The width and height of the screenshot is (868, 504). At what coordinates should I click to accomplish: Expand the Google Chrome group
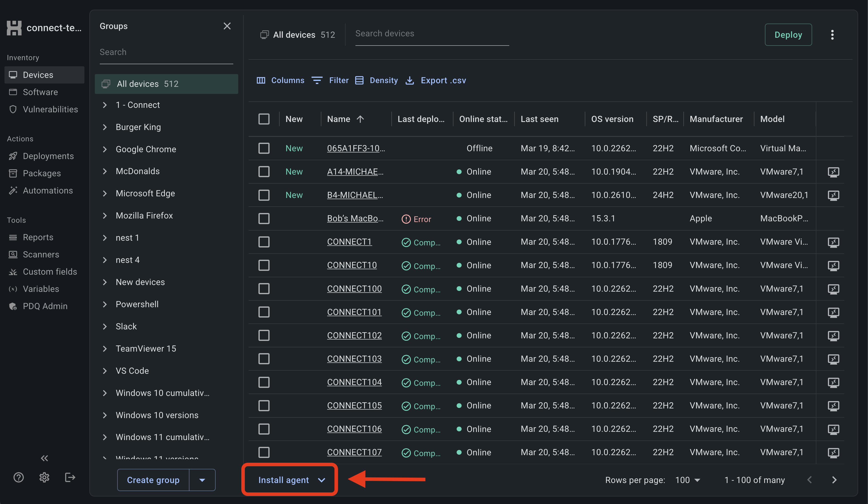click(x=105, y=149)
